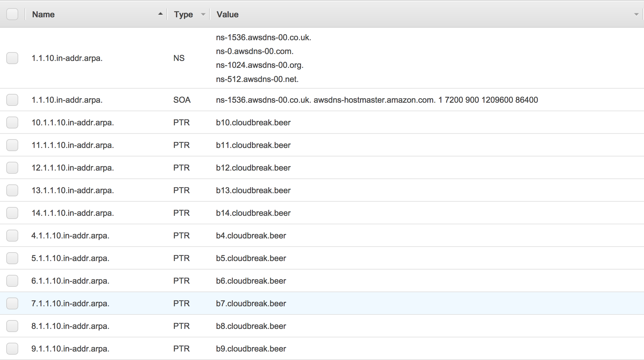
Task: Open the b12.cloudbreak.beer PTR value
Action: pyautogui.click(x=253, y=168)
